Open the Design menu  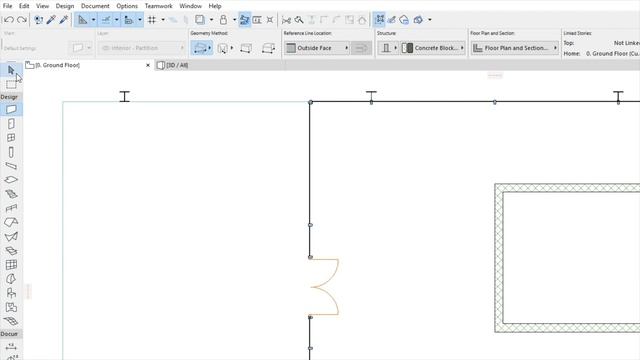pos(65,6)
